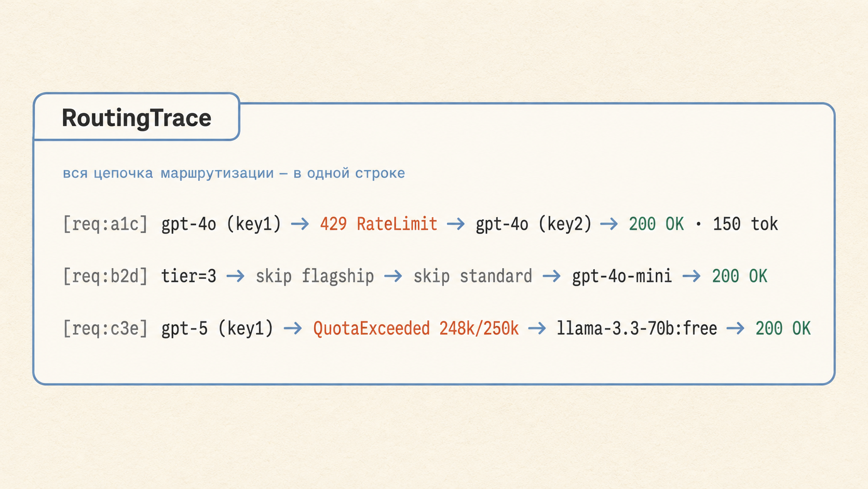Click the gpt-4o-mini model name
This screenshot has width=868, height=489.
click(x=622, y=276)
